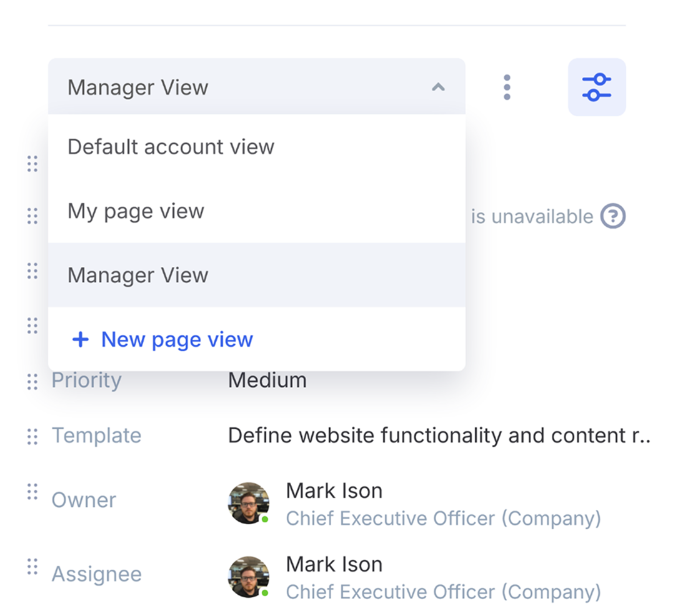This screenshot has height=616, width=678.
Task: Click the Template field value text
Action: click(x=437, y=435)
